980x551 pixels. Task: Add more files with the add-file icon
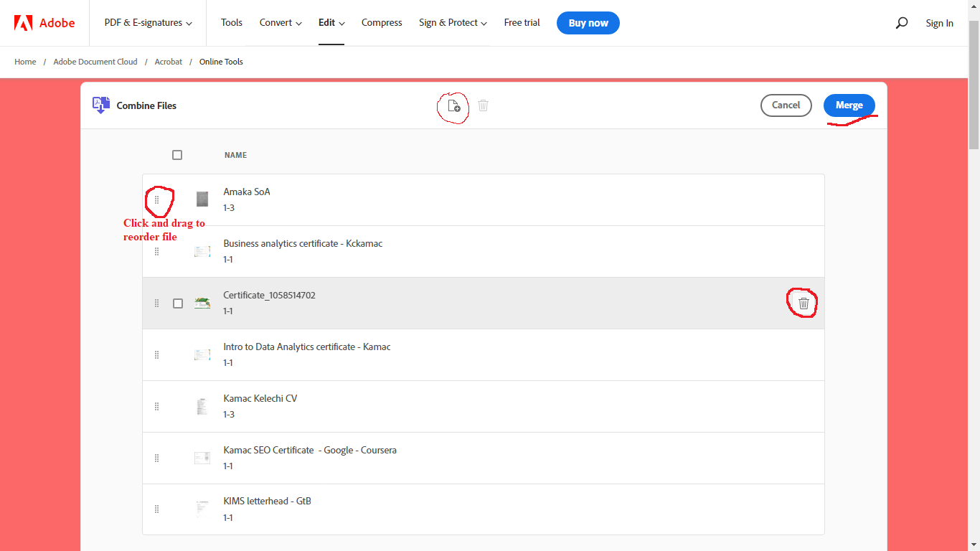[x=453, y=105]
